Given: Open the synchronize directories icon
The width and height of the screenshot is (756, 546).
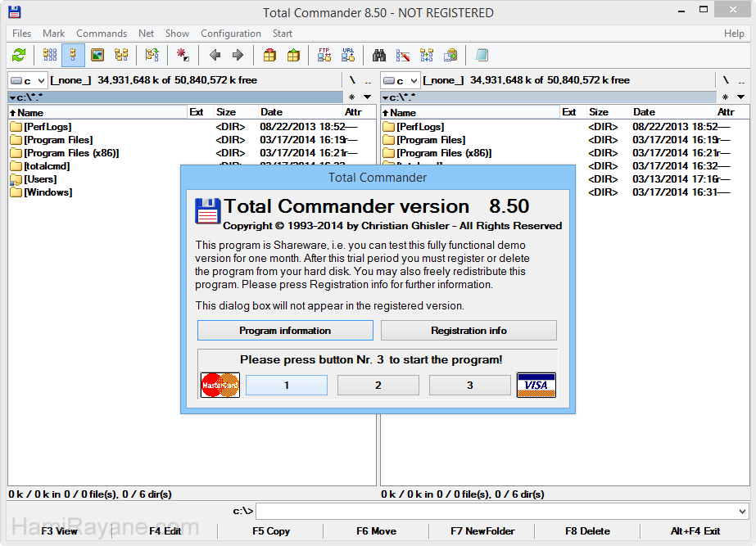Looking at the screenshot, I should 427,55.
